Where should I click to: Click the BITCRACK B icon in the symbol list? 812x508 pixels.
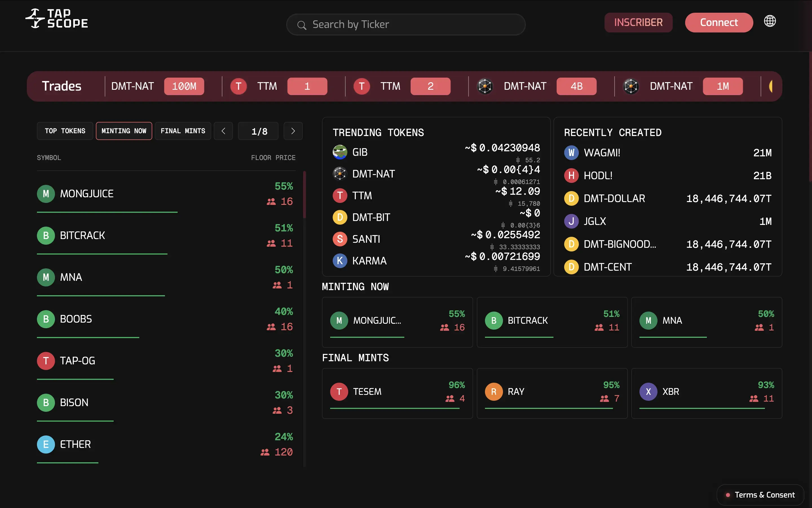[x=46, y=236]
